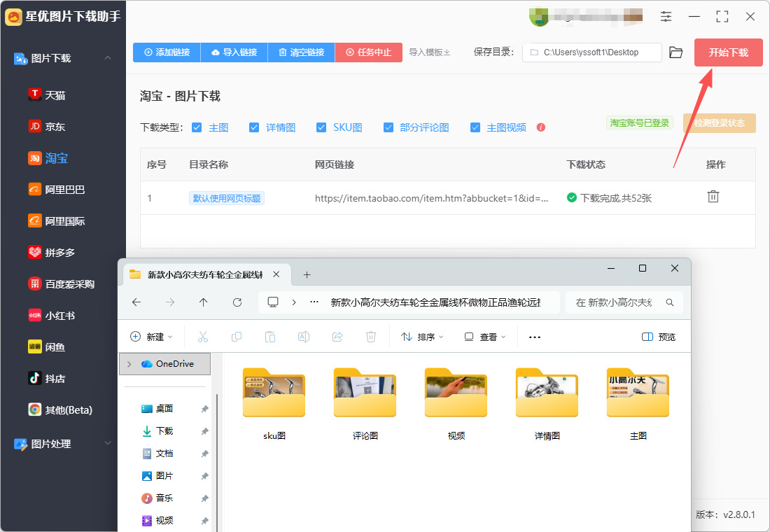770x532 pixels.
Task: Open a new tab in File Explorer
Action: pyautogui.click(x=307, y=274)
